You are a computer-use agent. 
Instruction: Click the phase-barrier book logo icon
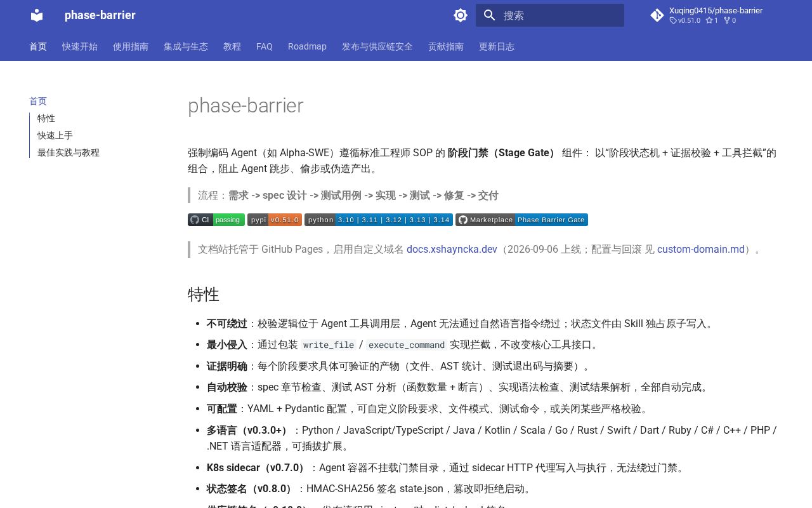(x=37, y=15)
